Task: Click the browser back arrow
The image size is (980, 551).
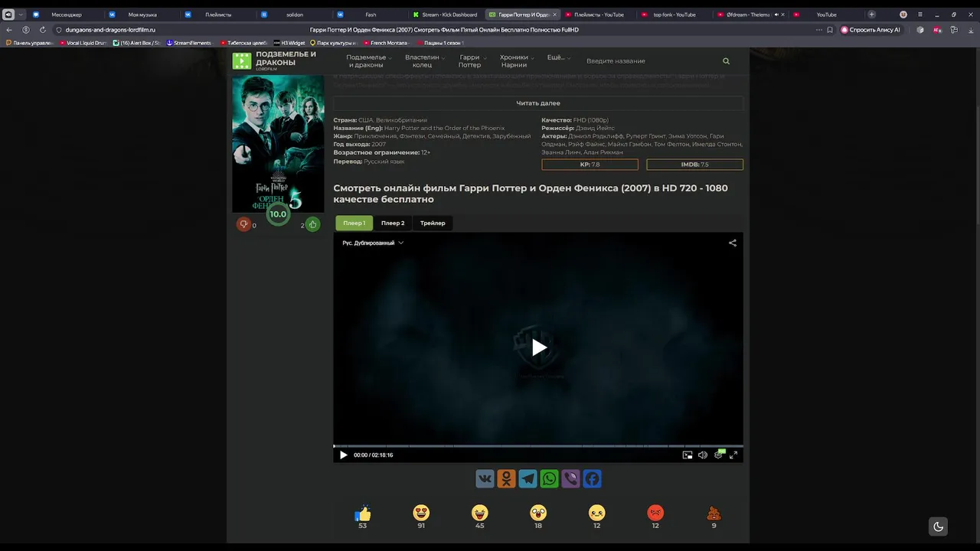Action: point(9,30)
